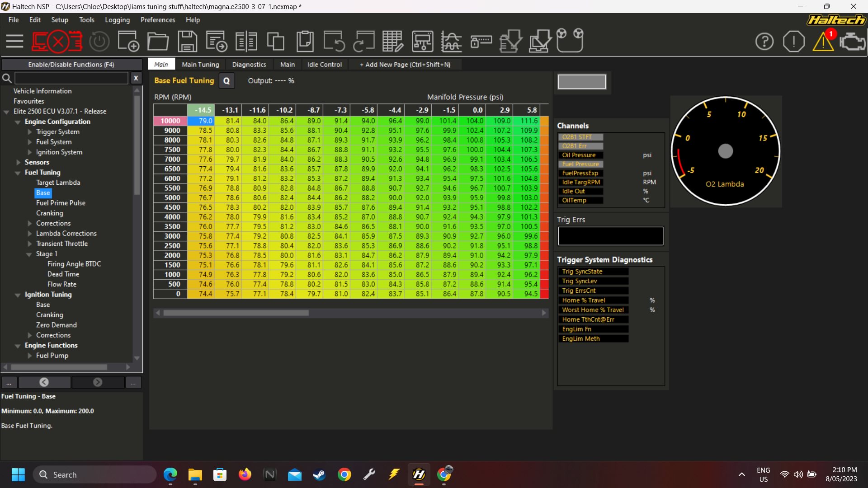Click the download-to-ECU datalog icon
868x488 pixels.
pos(511,42)
